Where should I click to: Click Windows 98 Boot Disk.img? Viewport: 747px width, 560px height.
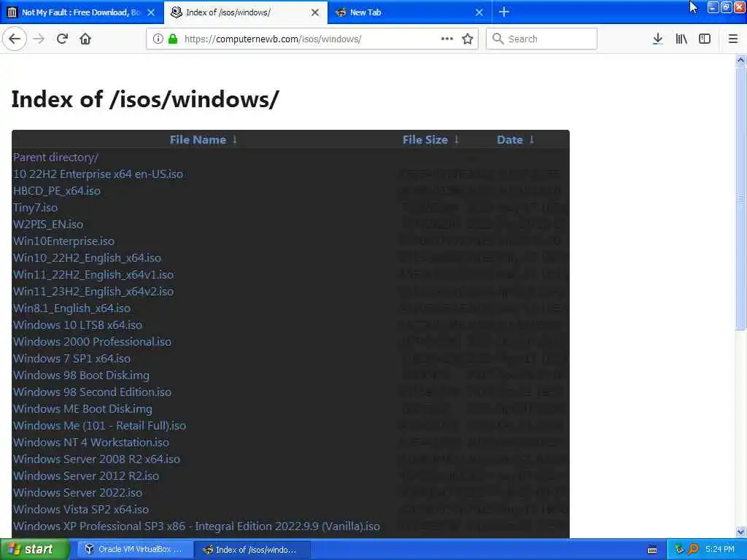82,376
